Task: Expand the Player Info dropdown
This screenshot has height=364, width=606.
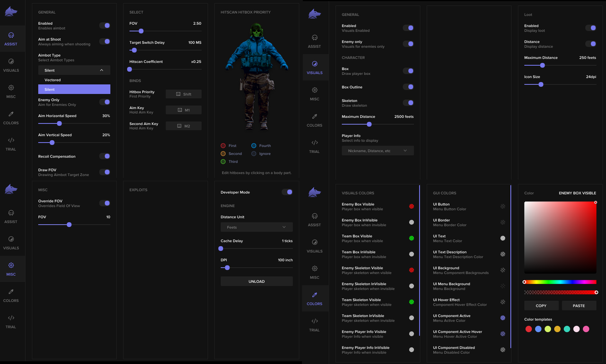Action: pyautogui.click(x=377, y=151)
